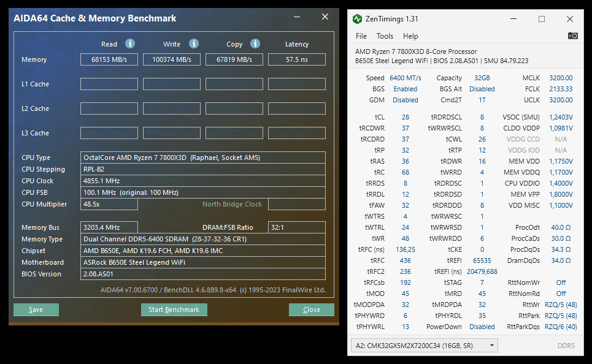This screenshot has width=592, height=364.
Task: Click the tWR value 48
Action: coord(405,238)
